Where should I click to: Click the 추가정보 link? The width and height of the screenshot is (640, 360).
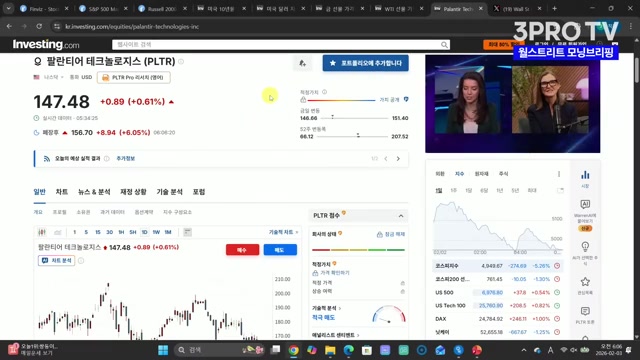pyautogui.click(x=125, y=158)
